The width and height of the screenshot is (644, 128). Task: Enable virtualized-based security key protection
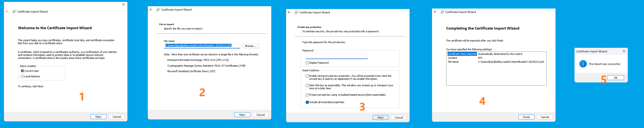click(307, 95)
